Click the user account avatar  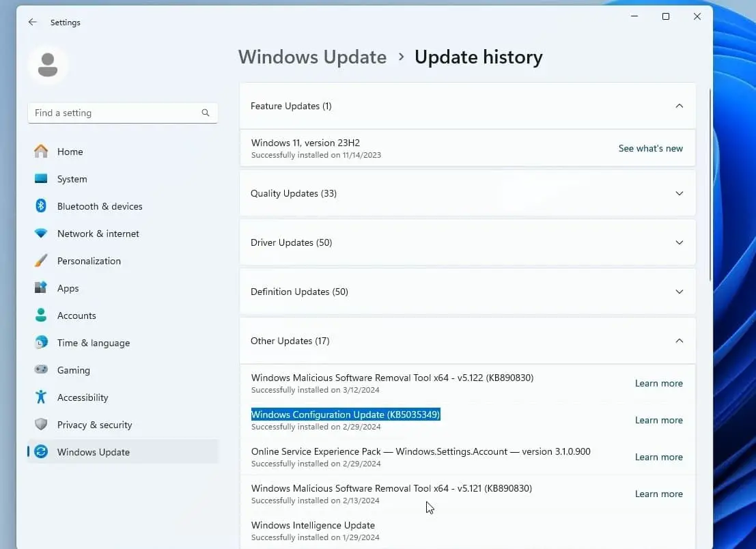coord(48,64)
